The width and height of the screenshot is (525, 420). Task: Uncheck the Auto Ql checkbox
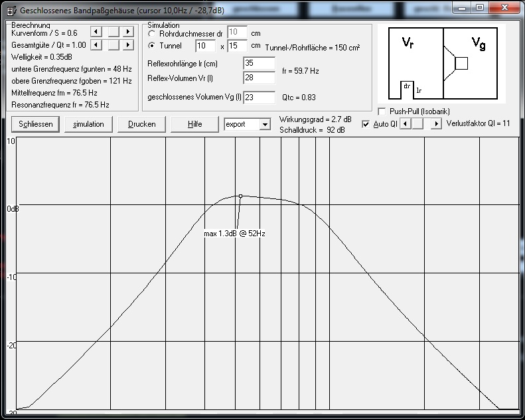pyautogui.click(x=366, y=124)
